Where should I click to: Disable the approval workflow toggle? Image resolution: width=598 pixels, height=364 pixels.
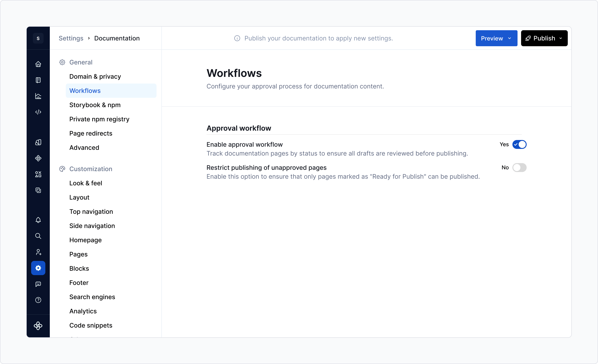pyautogui.click(x=519, y=144)
